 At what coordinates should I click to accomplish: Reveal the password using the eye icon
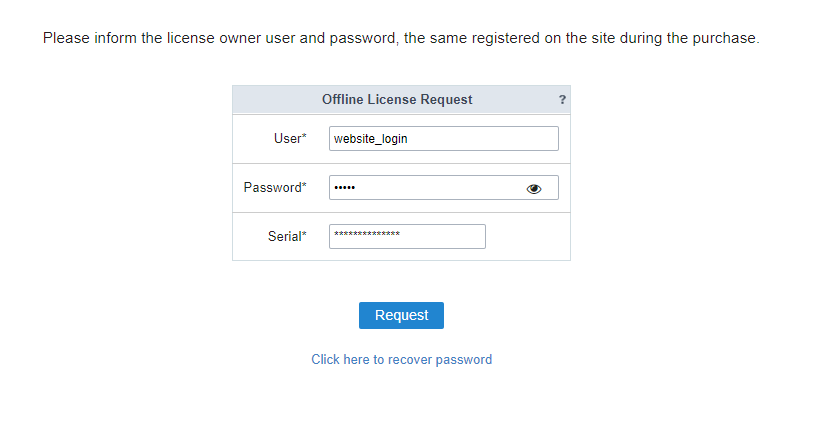[534, 189]
